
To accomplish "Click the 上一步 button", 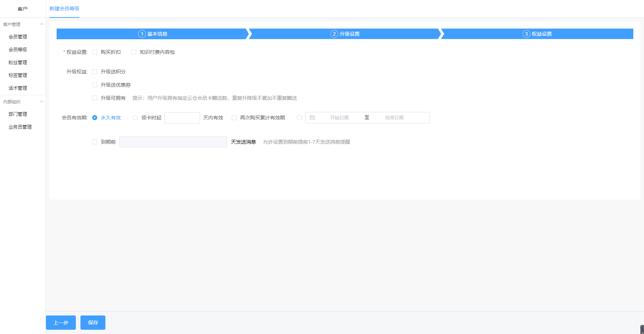I will tap(61, 323).
